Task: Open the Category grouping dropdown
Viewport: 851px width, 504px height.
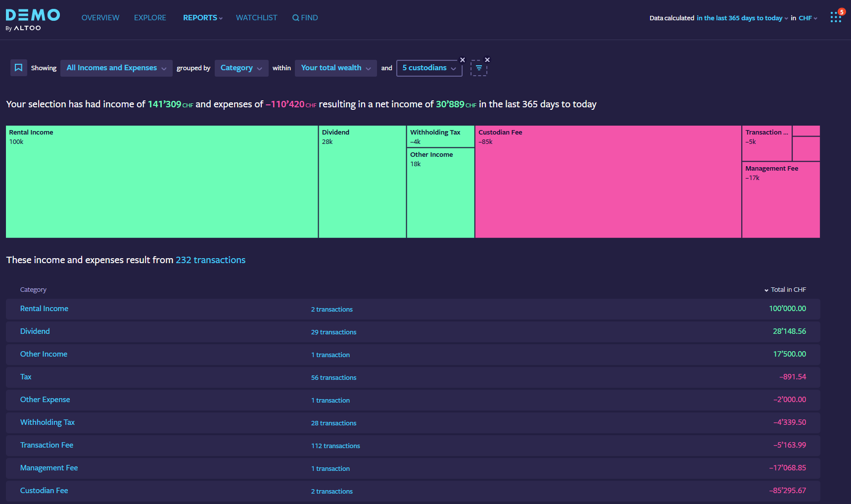Action: (x=241, y=68)
